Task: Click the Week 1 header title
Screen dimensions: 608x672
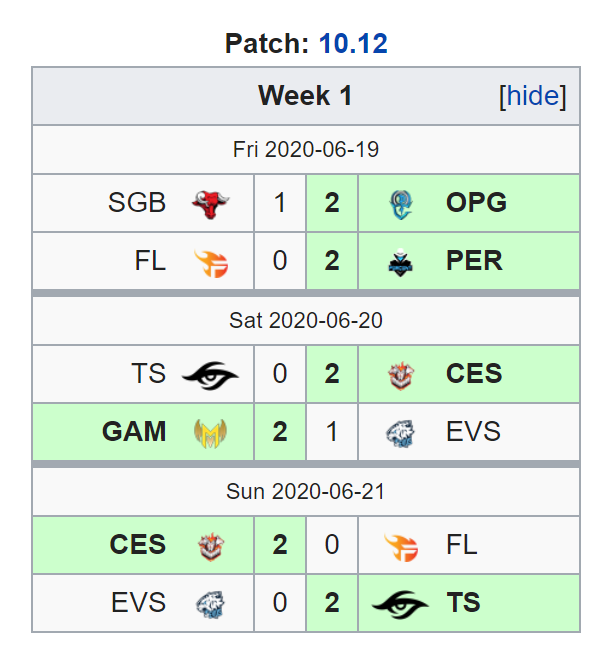Action: 305,96
